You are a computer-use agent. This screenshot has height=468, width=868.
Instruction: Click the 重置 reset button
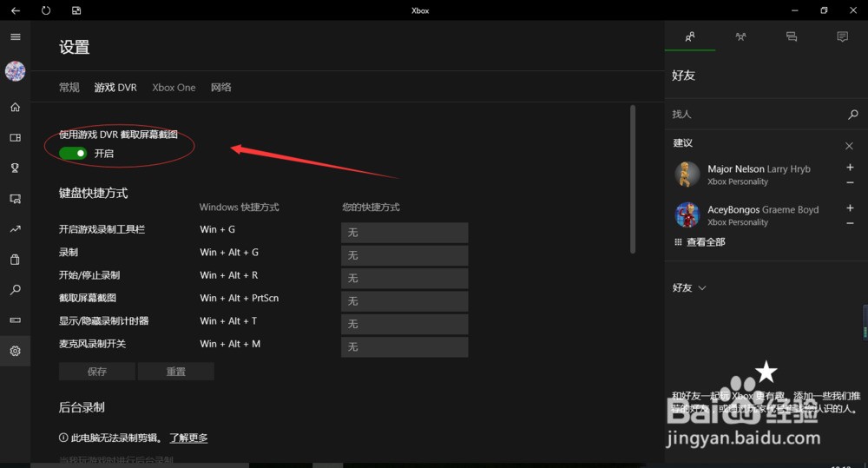coord(175,372)
